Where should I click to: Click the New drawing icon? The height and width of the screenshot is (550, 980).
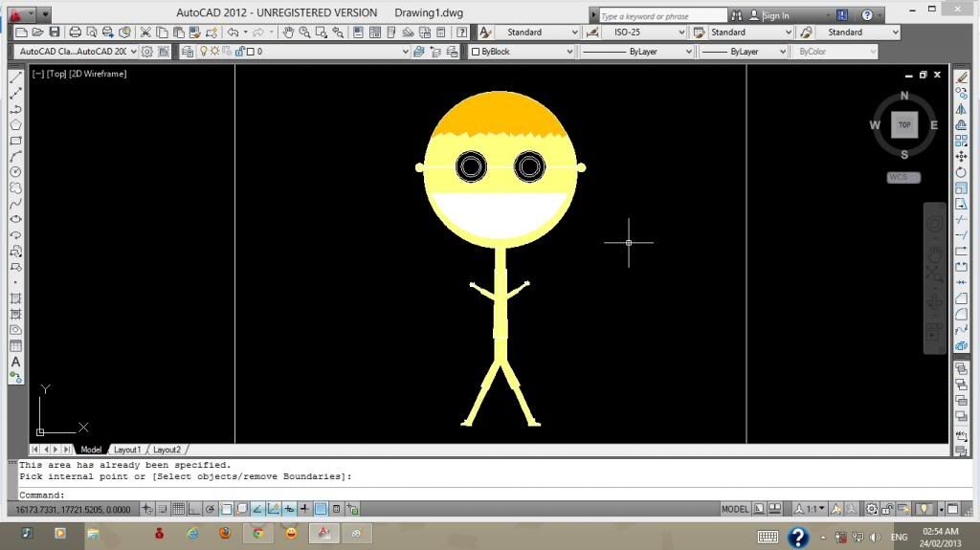click(x=21, y=32)
